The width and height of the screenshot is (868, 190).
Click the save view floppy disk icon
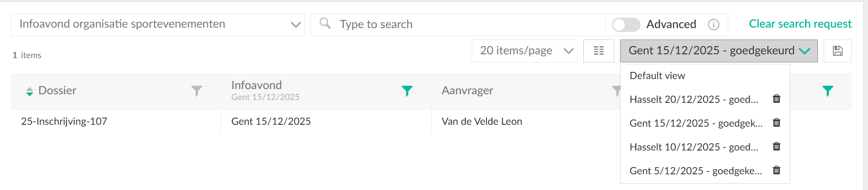click(837, 51)
